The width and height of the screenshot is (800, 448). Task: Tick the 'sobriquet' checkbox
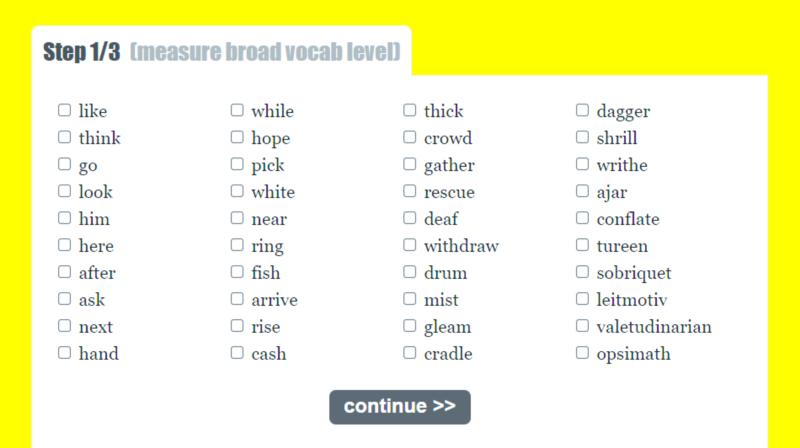click(582, 272)
